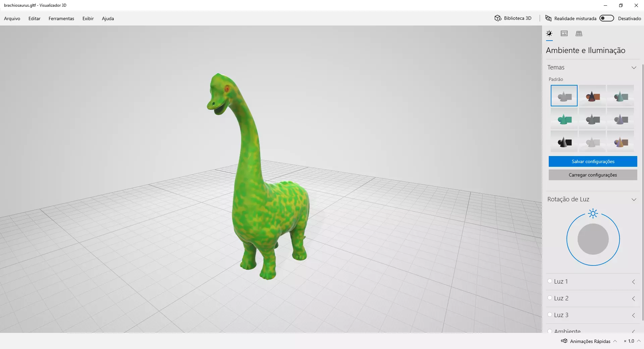This screenshot has width=644, height=349.
Task: Click the gray center of light rotation dial
Action: (593, 239)
